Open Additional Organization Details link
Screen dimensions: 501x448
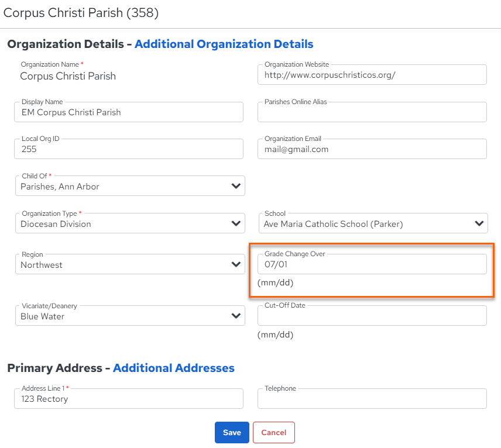224,44
